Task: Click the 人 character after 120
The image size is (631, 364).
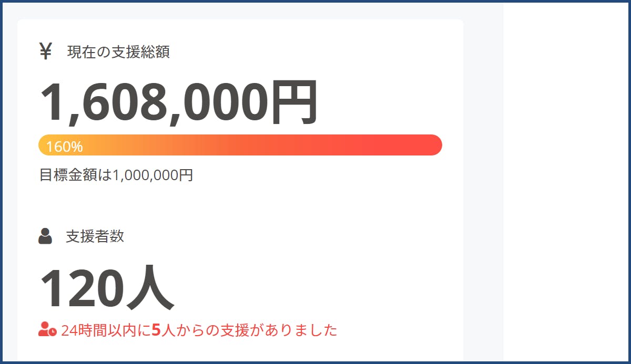Action: (x=149, y=288)
